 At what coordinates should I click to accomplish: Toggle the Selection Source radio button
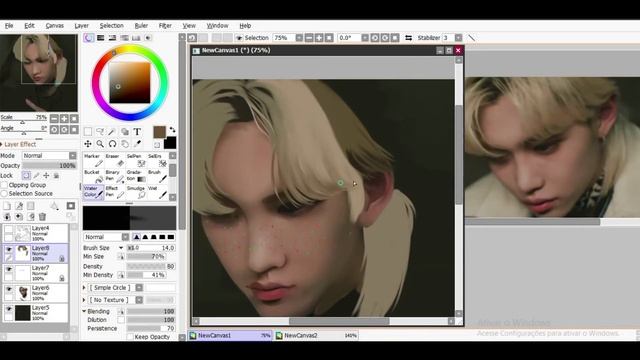pos(4,193)
